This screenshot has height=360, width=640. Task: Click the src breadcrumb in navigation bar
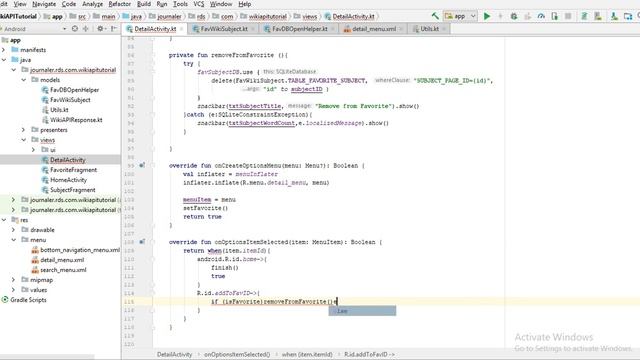pyautogui.click(x=82, y=16)
